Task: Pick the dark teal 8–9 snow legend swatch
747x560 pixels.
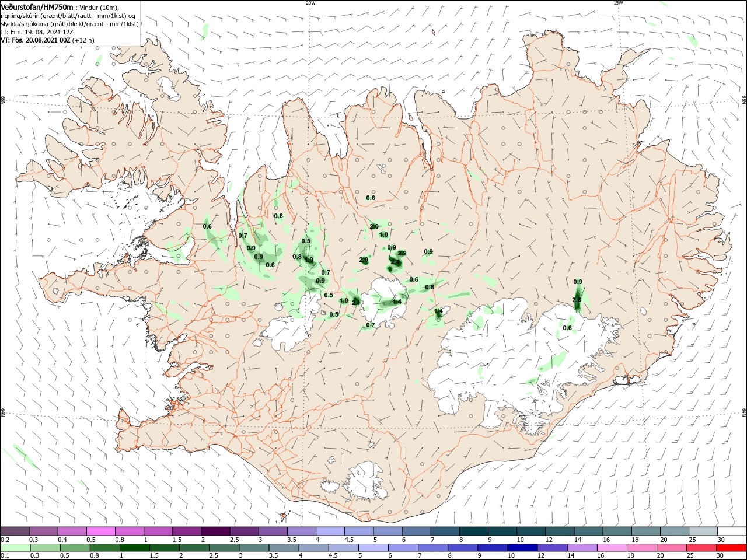Action: (x=474, y=531)
